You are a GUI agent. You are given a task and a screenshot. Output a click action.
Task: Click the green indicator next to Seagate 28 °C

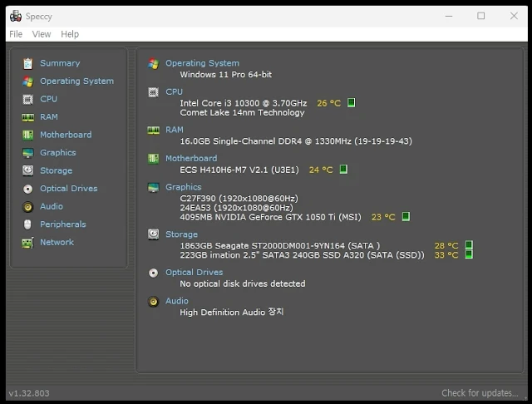pyautogui.click(x=469, y=245)
